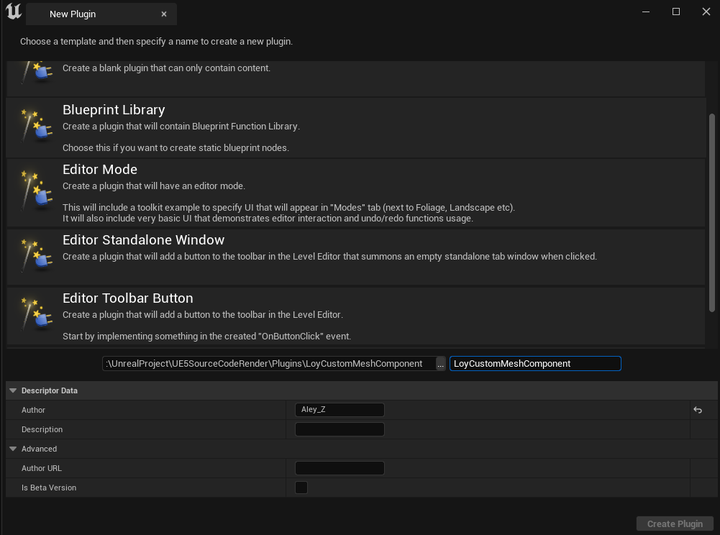This screenshot has height=535, width=720.
Task: Click the Unreal Engine logo icon
Action: pos(13,11)
